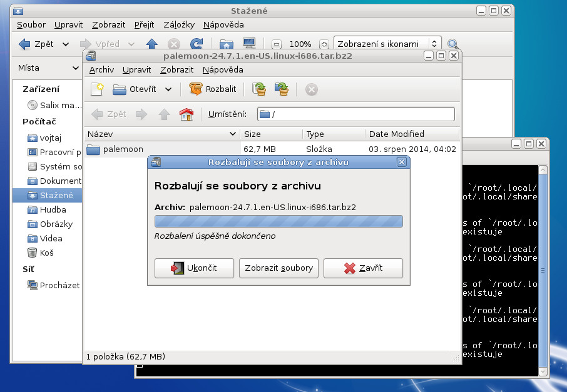Sort by the Type column header
The width and height of the screenshot is (567, 392).
(x=334, y=134)
